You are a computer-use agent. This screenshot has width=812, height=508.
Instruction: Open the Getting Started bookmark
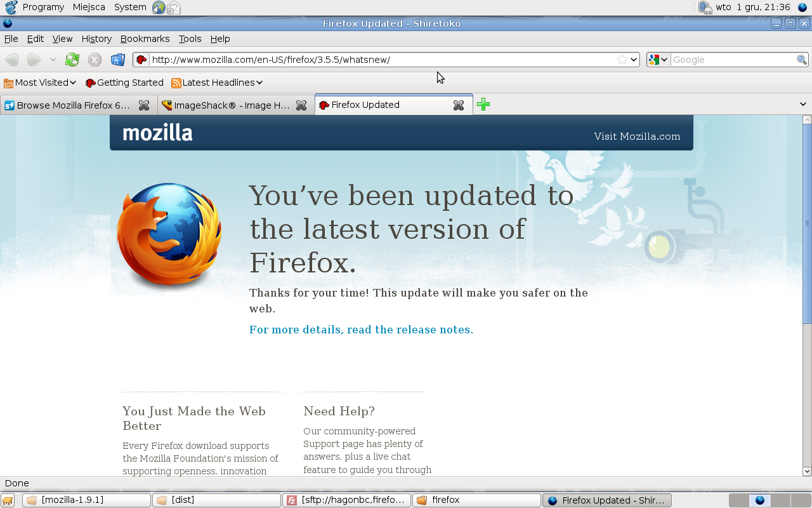click(x=124, y=83)
